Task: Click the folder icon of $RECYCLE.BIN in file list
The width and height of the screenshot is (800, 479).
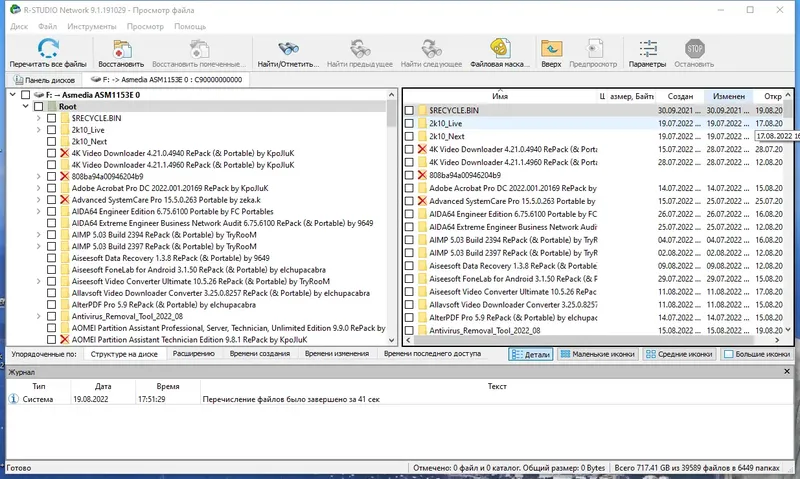Action: coord(422,110)
